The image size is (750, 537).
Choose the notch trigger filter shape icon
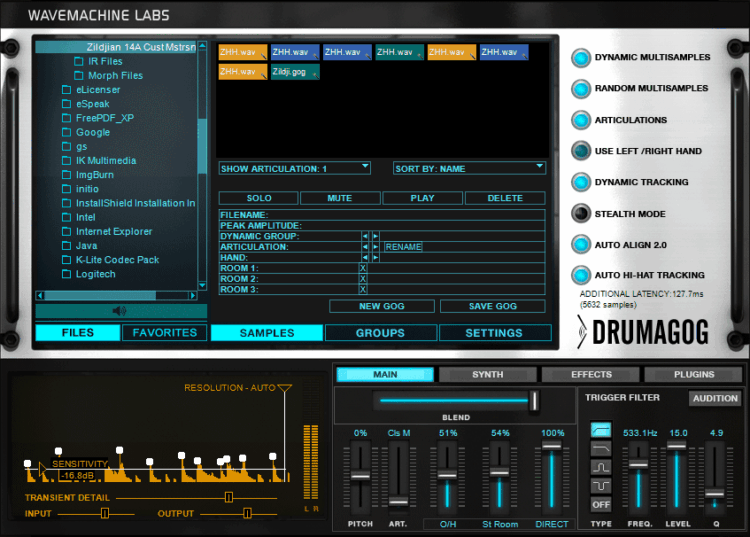click(601, 485)
